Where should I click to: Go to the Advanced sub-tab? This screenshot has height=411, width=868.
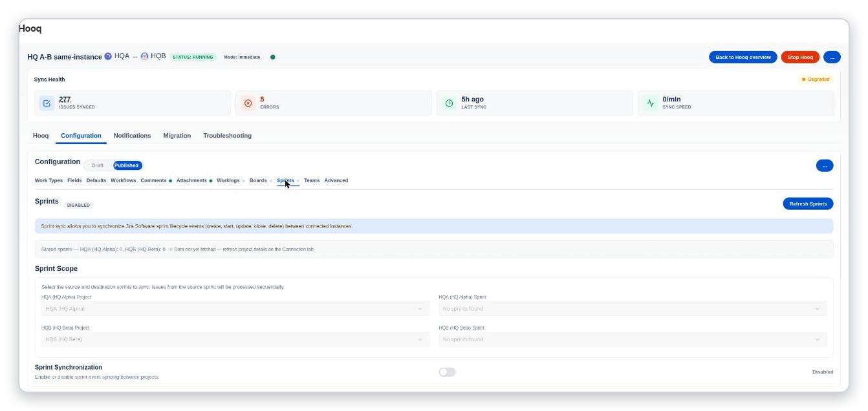pos(336,180)
